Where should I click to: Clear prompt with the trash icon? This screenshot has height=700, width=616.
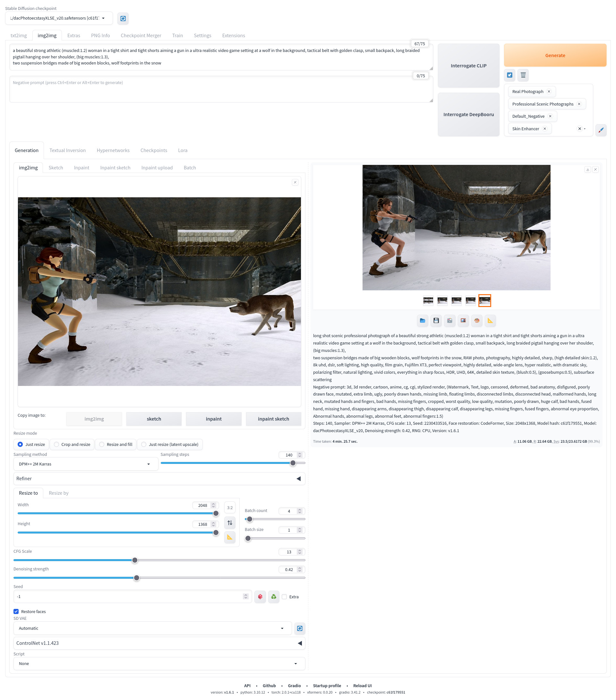[x=523, y=75]
